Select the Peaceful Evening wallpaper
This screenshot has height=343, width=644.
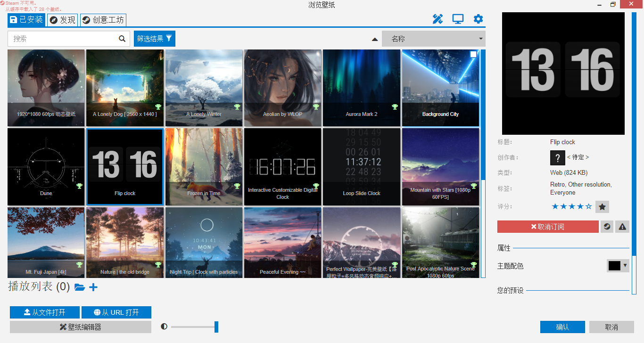tap(283, 243)
